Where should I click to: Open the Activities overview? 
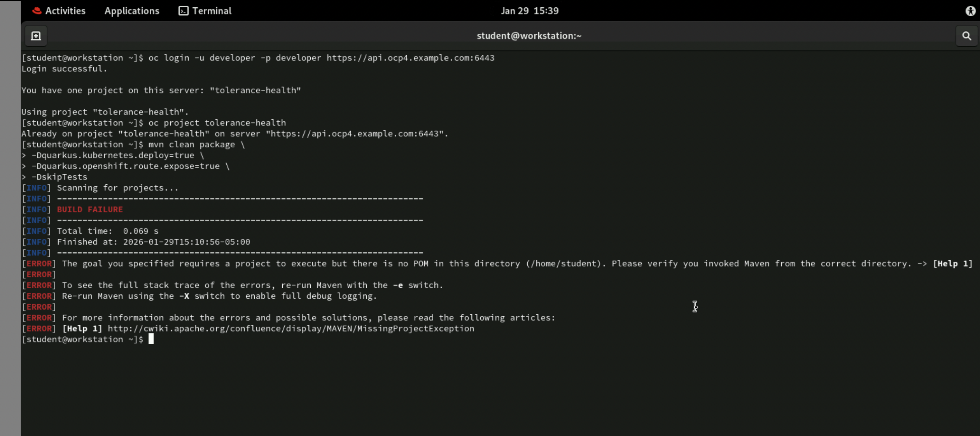click(59, 11)
